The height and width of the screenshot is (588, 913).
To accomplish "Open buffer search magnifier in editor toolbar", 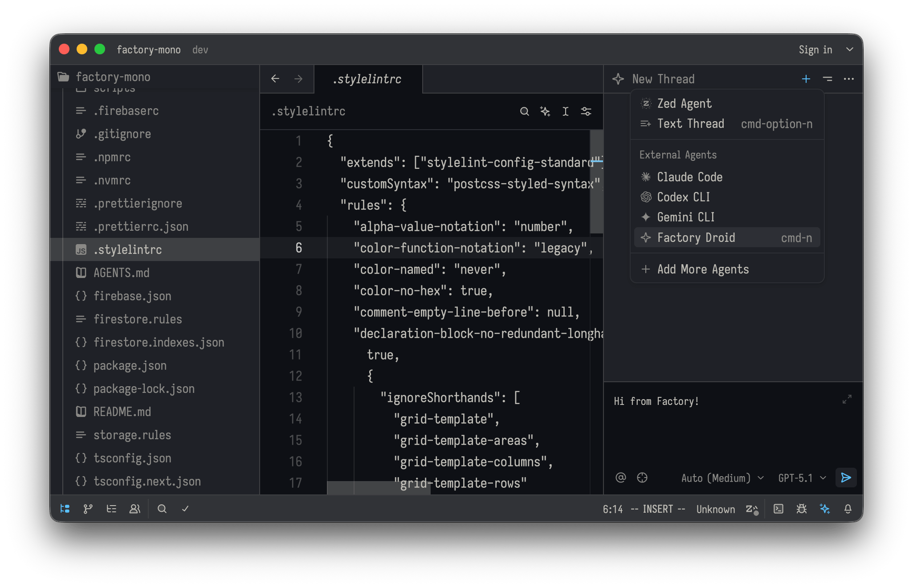I will [525, 111].
